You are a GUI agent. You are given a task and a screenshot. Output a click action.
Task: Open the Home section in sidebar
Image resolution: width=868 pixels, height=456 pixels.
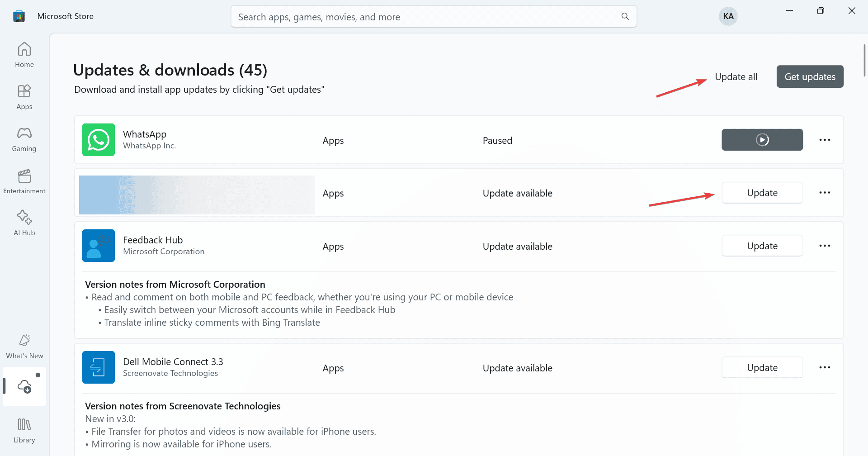pyautogui.click(x=24, y=55)
